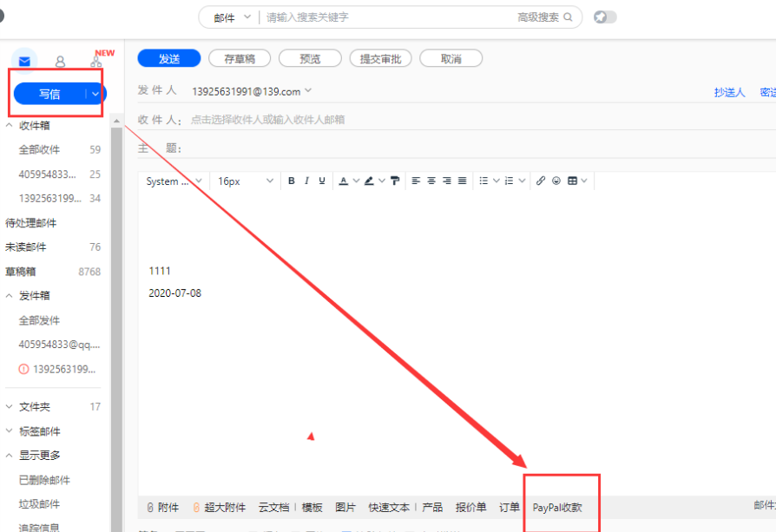Toggle the pin switch beside search bar
The height and width of the screenshot is (532, 776).
(605, 17)
